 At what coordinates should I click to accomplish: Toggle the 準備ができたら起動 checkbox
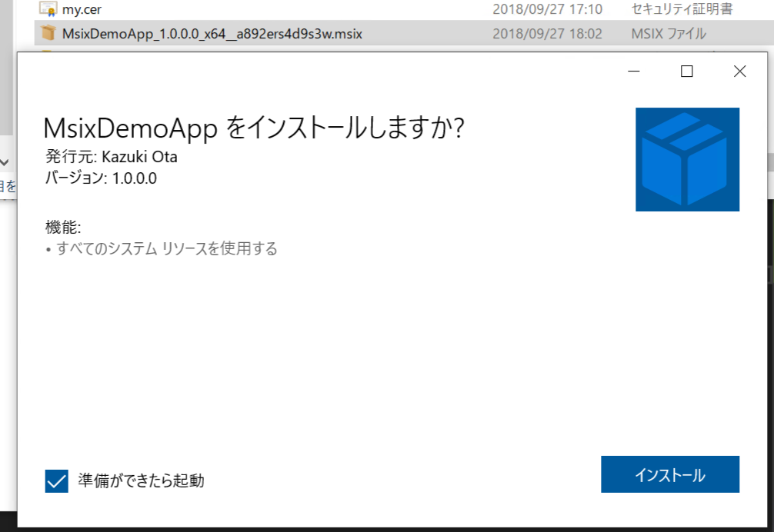pyautogui.click(x=57, y=480)
